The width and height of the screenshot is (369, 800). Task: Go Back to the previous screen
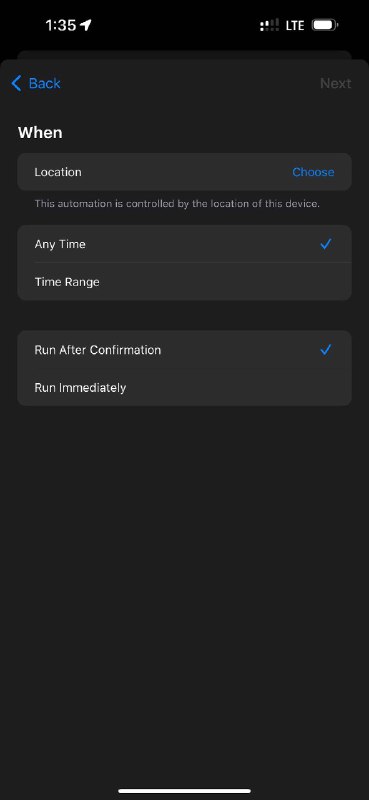point(36,83)
